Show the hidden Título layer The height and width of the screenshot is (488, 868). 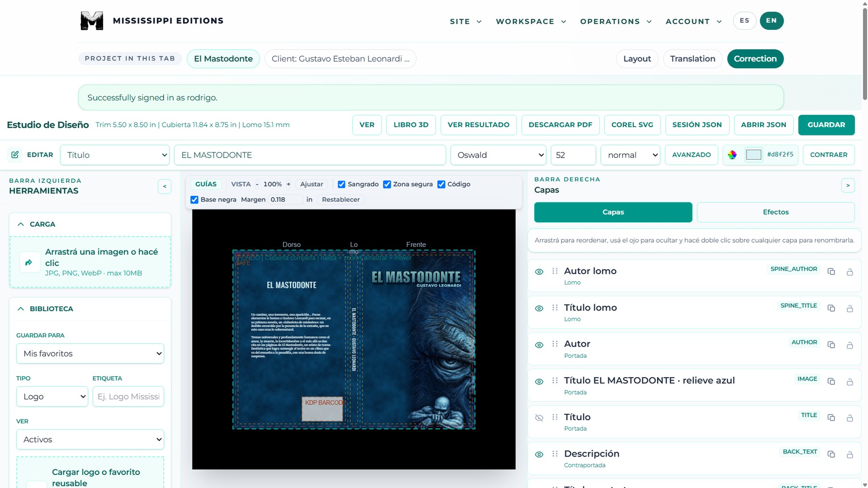click(x=539, y=418)
